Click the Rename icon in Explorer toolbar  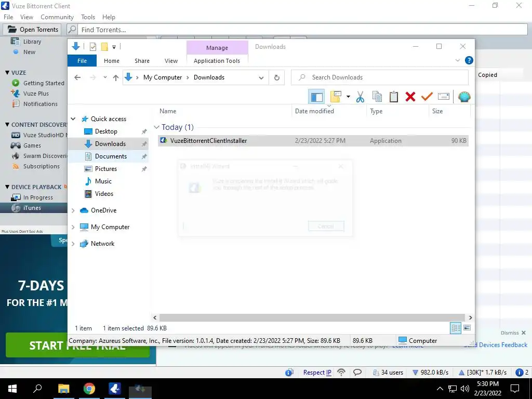(x=444, y=97)
